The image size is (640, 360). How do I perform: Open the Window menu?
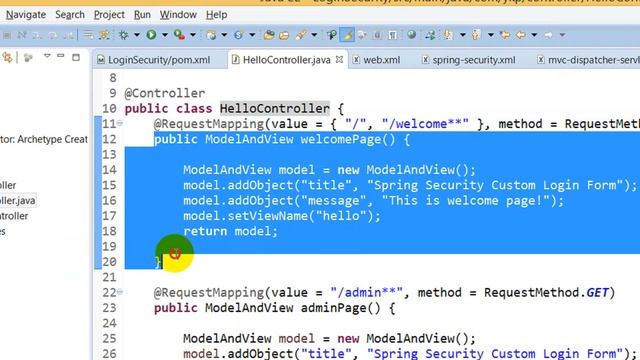pos(178,15)
